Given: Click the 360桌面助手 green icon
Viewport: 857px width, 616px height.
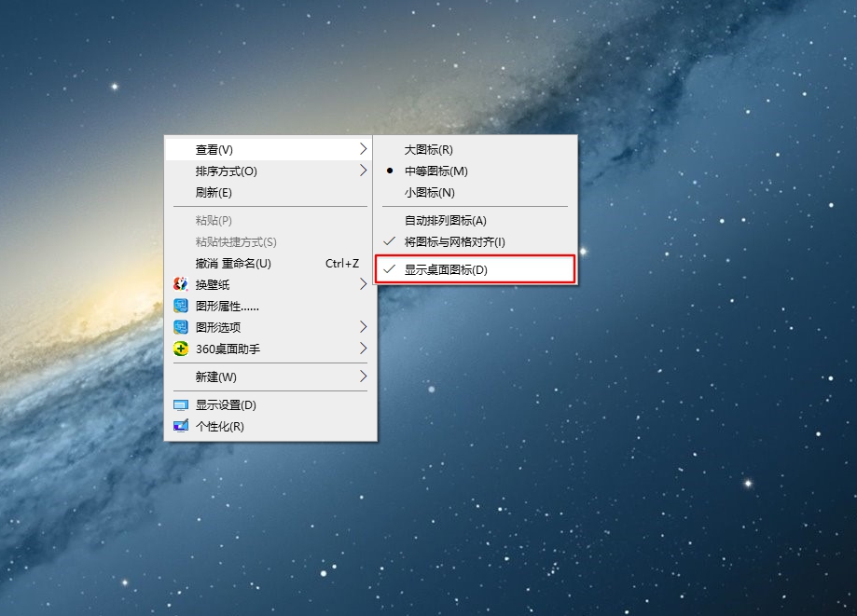Looking at the screenshot, I should [x=181, y=349].
